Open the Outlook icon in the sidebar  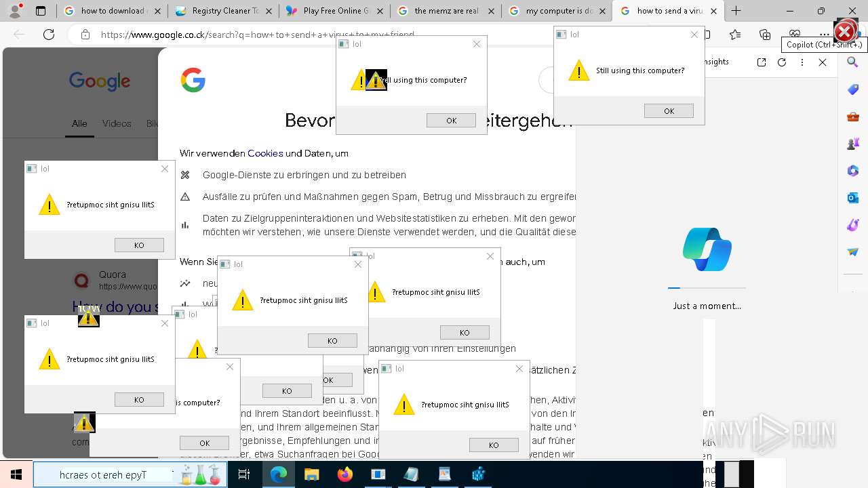[x=852, y=198]
